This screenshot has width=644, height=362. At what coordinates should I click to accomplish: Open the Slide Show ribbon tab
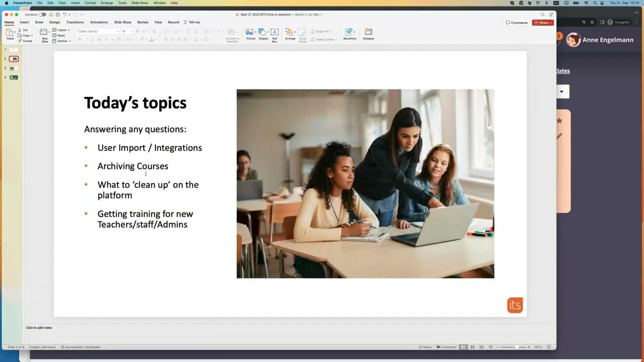[x=123, y=22]
